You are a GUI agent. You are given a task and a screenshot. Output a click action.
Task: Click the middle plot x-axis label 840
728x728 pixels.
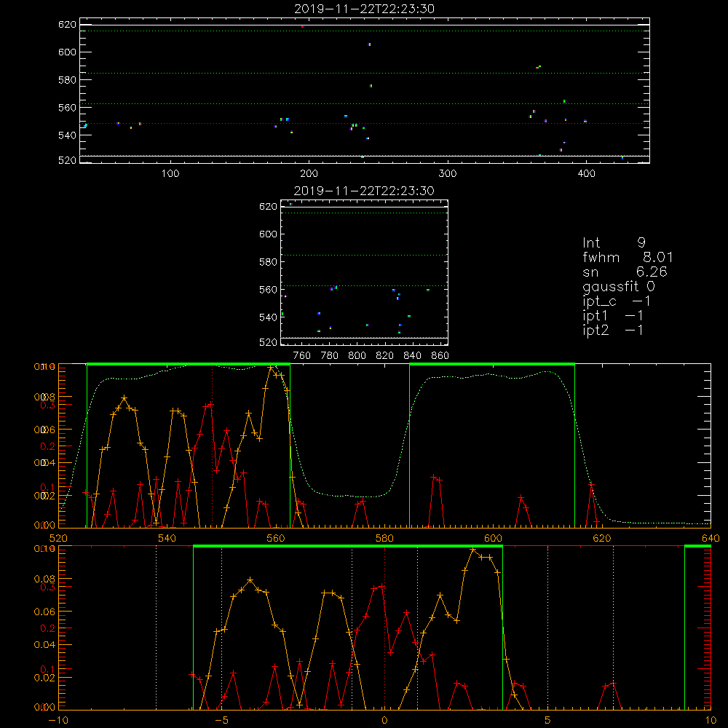tap(412, 356)
